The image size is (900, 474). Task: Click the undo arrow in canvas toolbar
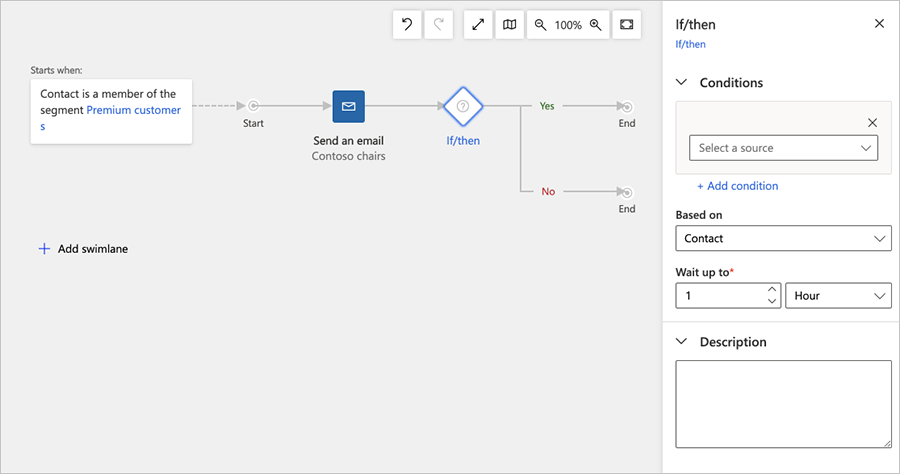tap(407, 25)
